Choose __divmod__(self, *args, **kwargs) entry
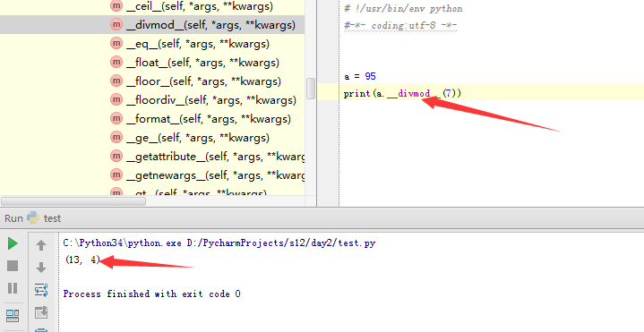The width and height of the screenshot is (644, 332). click(x=210, y=25)
